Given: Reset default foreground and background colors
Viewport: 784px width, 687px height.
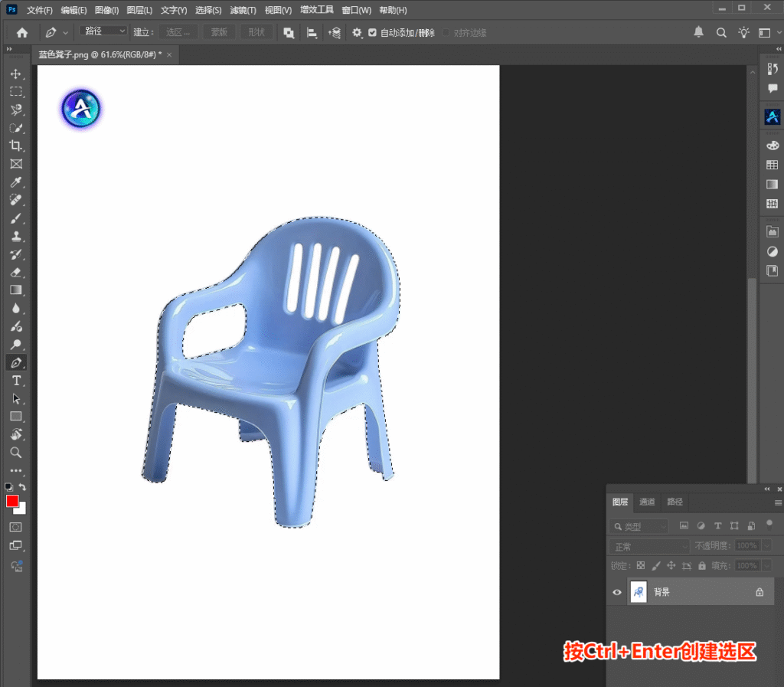Looking at the screenshot, I should pyautogui.click(x=8, y=486).
